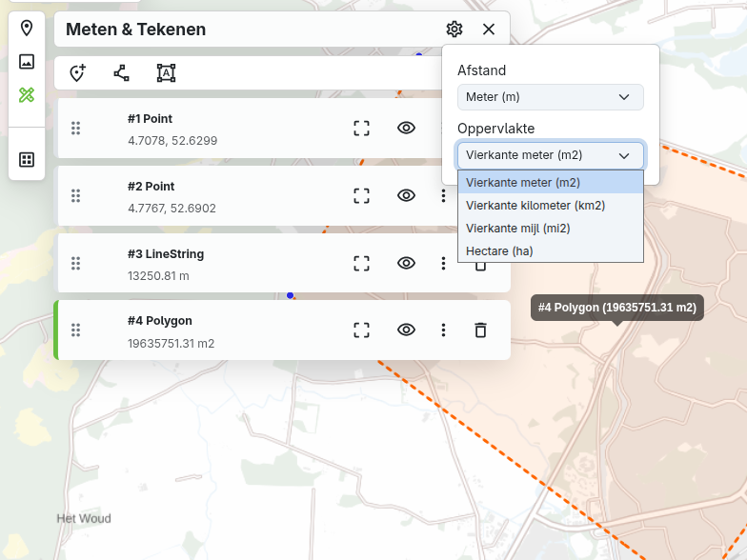Viewport: 747px width, 560px height.
Task: Close the Meten & Tekenen panel
Action: point(488,29)
